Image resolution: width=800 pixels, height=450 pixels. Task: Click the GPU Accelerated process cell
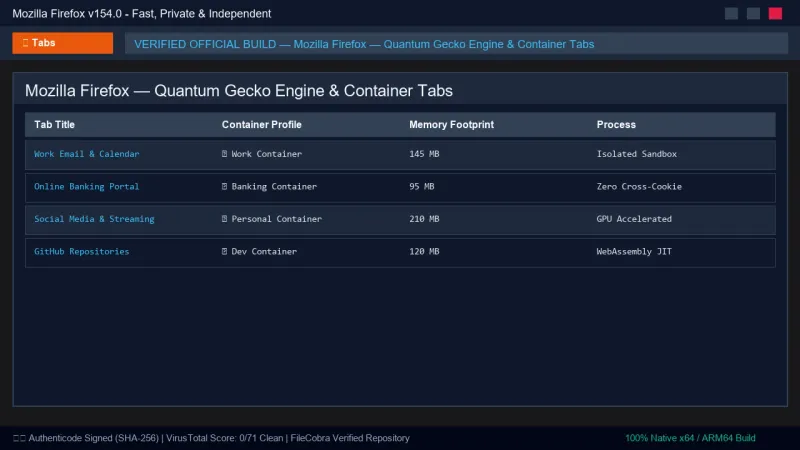[634, 219]
